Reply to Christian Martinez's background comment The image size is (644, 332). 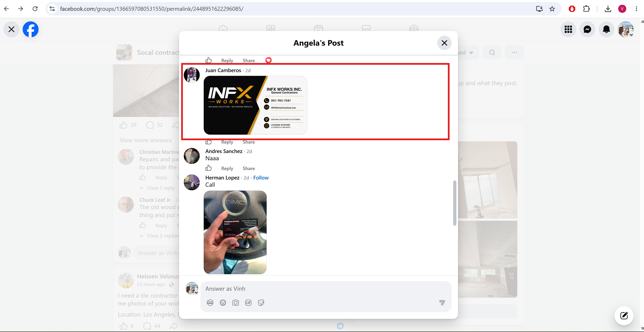coord(161,177)
